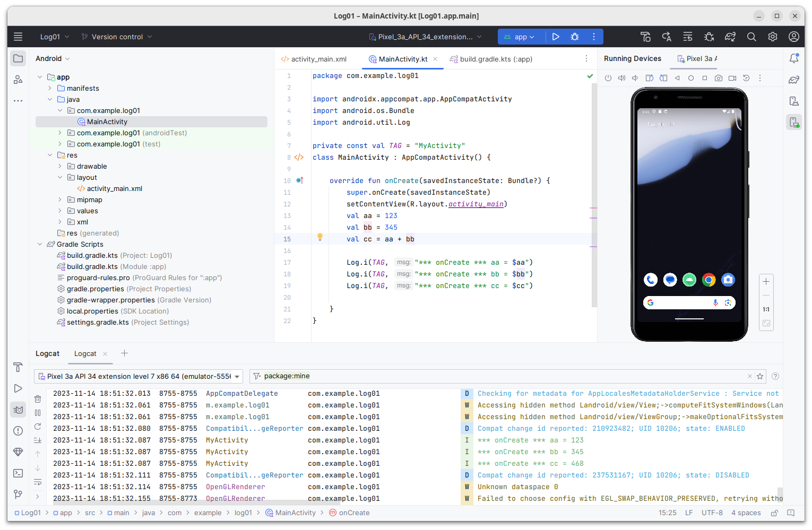812x530 pixels.
Task: Open Logcat device selector combo box
Action: pos(139,376)
